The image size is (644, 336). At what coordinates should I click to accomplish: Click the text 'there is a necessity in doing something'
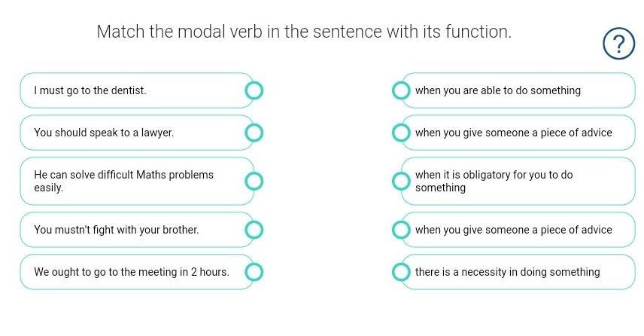(x=507, y=272)
